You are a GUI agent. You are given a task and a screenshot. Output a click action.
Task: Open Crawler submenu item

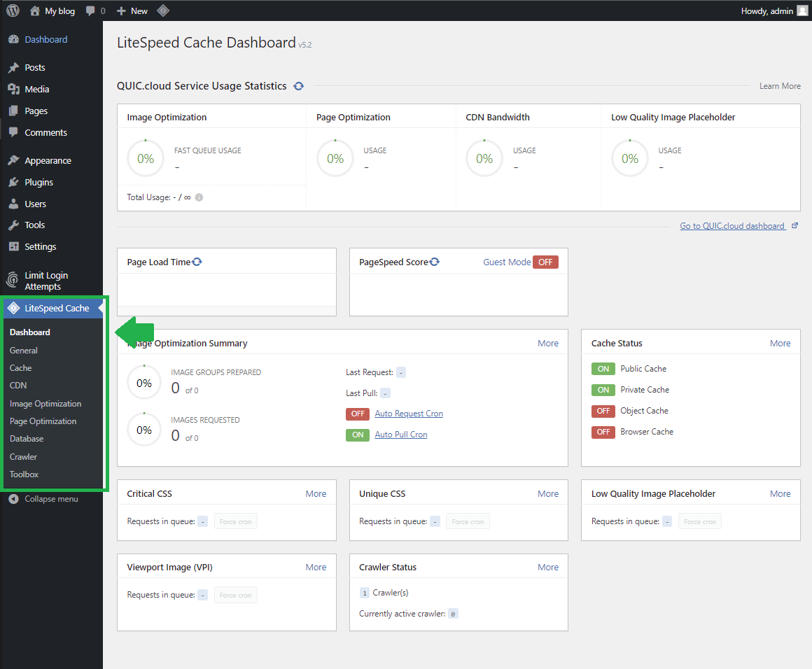[x=23, y=457]
